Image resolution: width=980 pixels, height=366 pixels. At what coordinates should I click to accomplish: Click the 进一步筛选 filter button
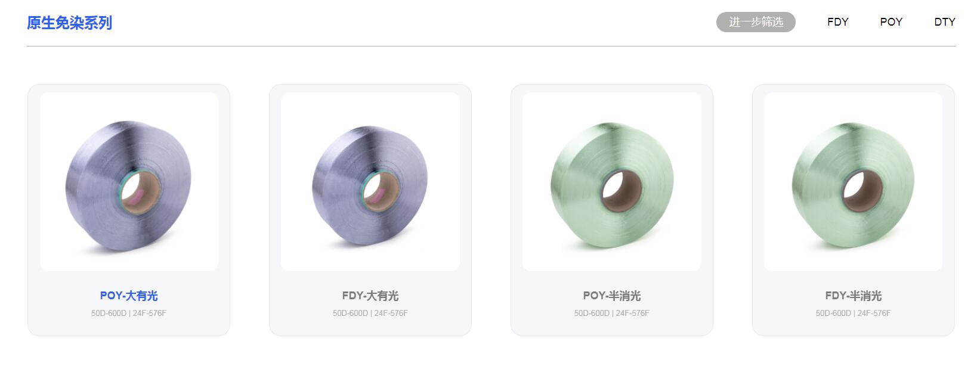click(756, 22)
